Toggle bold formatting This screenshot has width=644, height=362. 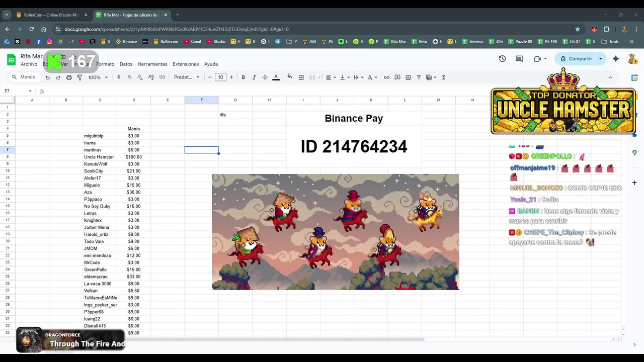click(244, 77)
